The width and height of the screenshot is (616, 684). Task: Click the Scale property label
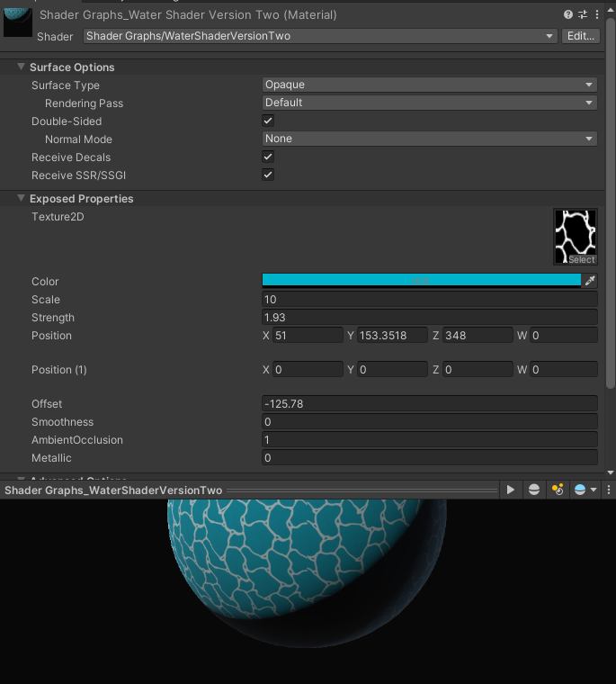(46, 299)
